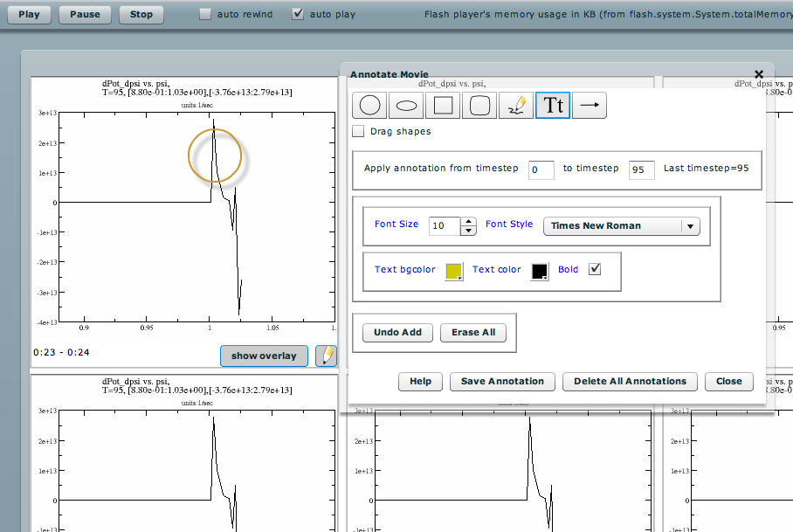Decrease font size with down stepper arrow

click(x=468, y=231)
